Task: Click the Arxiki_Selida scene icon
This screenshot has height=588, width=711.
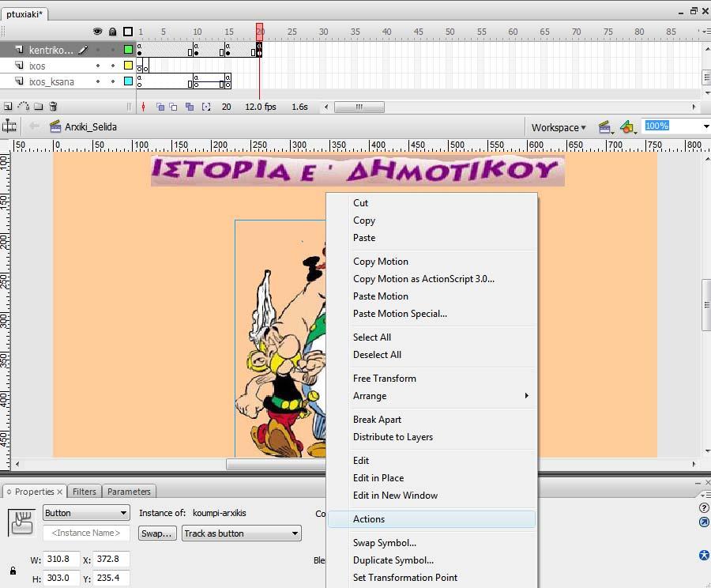Action: point(55,126)
